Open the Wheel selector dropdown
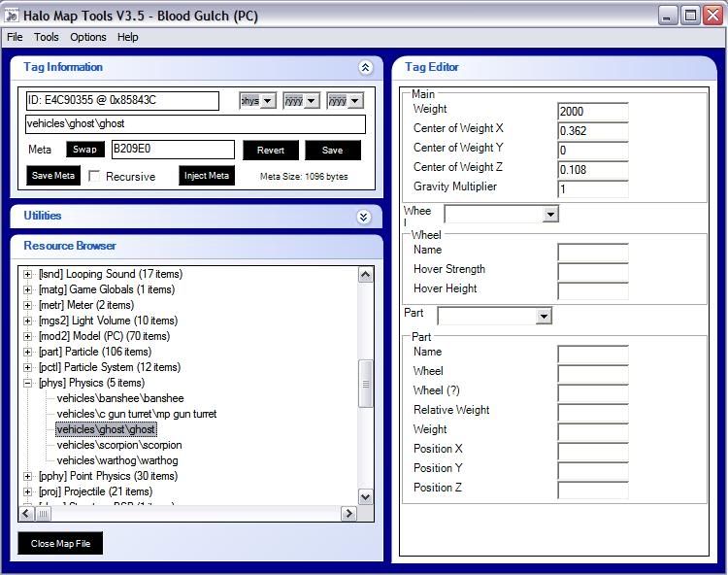This screenshot has width=728, height=575. [550, 214]
